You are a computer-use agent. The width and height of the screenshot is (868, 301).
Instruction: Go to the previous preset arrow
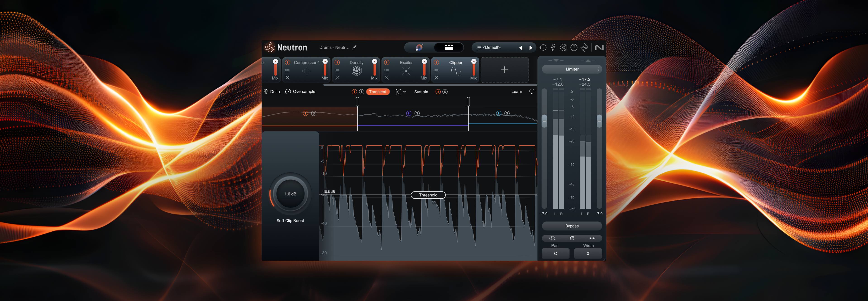pos(521,48)
